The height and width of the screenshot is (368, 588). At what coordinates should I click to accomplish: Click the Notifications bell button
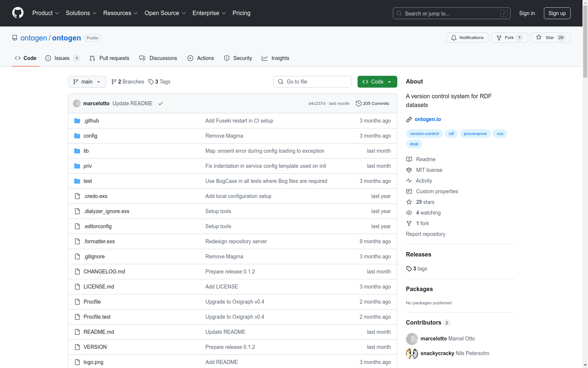pyautogui.click(x=467, y=38)
